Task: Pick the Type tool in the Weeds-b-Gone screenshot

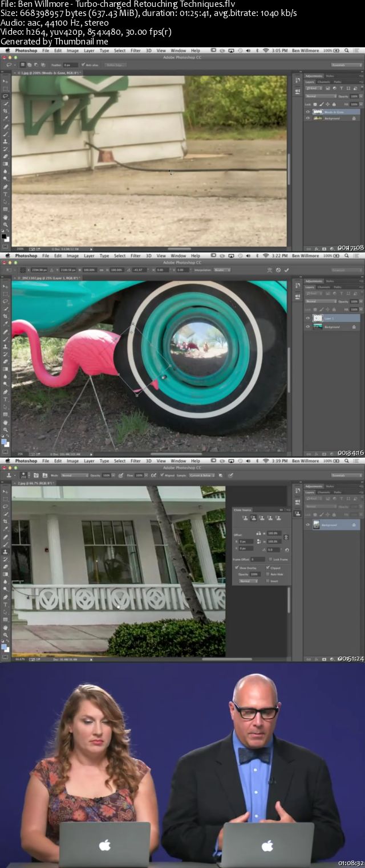Action: 5,194
